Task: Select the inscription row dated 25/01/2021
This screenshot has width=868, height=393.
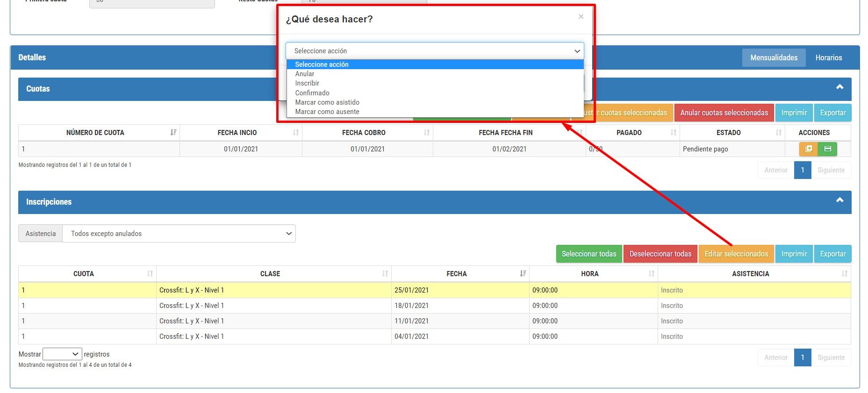Action: coord(435,290)
